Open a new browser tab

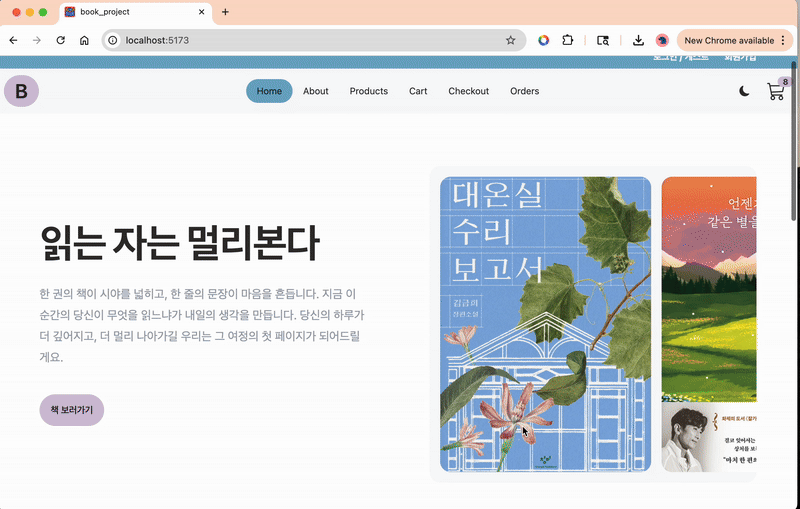pos(225,12)
